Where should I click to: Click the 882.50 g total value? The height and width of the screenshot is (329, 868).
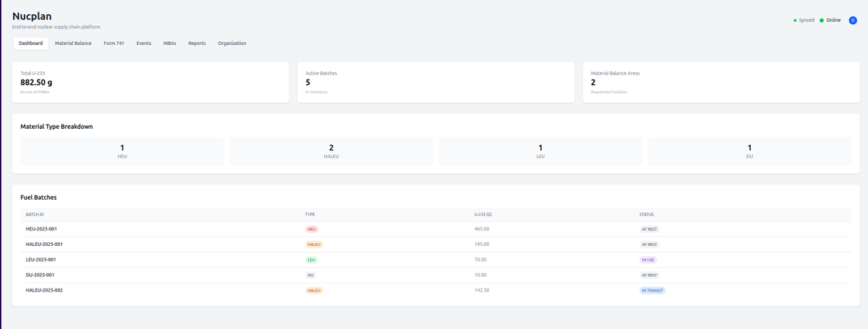click(x=36, y=82)
